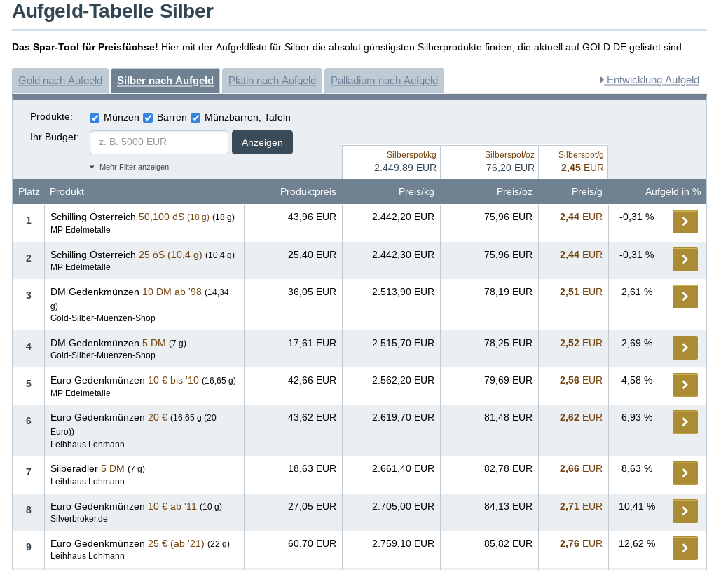The image size is (728, 570).
Task: Uncheck the Münzen checkbox
Action: coord(95,118)
